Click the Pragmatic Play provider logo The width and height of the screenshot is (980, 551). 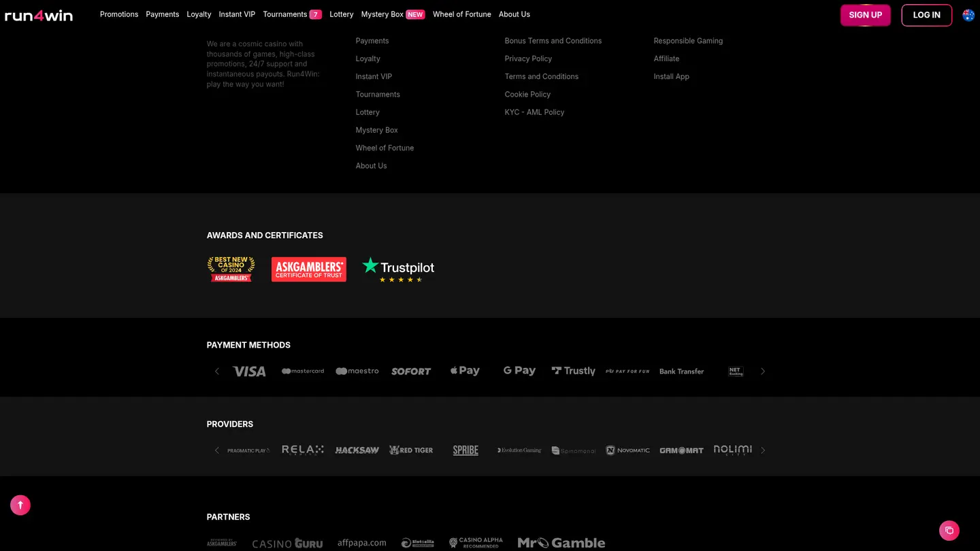click(248, 450)
